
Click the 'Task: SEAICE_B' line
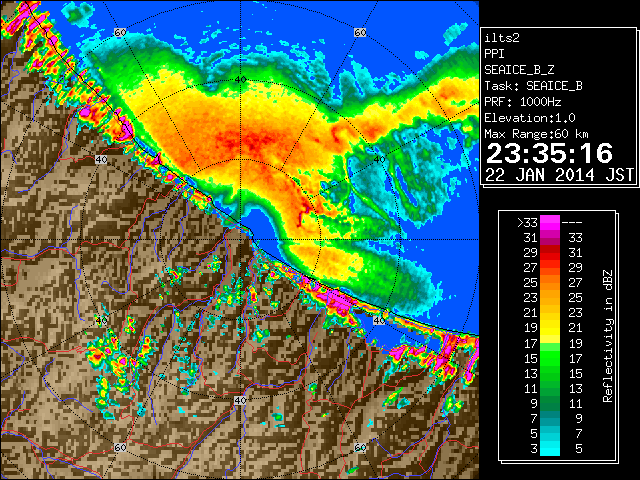533,86
